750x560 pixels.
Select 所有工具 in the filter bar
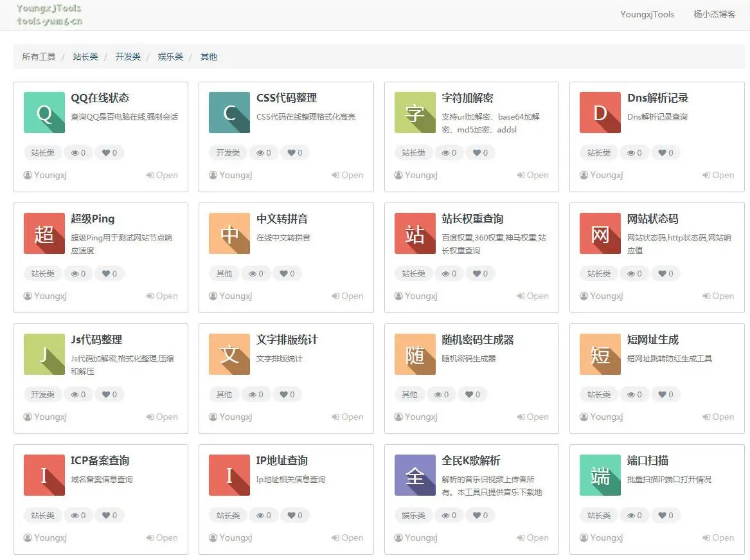(37, 57)
